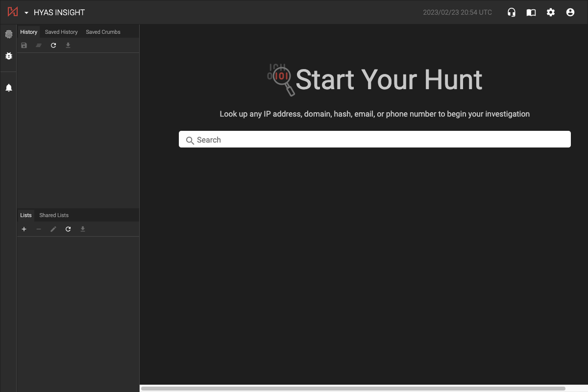Switch to the Saved History tab
This screenshot has height=392, width=588.
pos(61,32)
